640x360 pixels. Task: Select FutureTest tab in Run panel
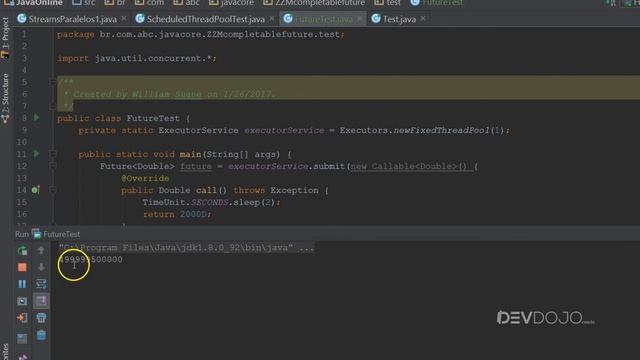[56, 234]
